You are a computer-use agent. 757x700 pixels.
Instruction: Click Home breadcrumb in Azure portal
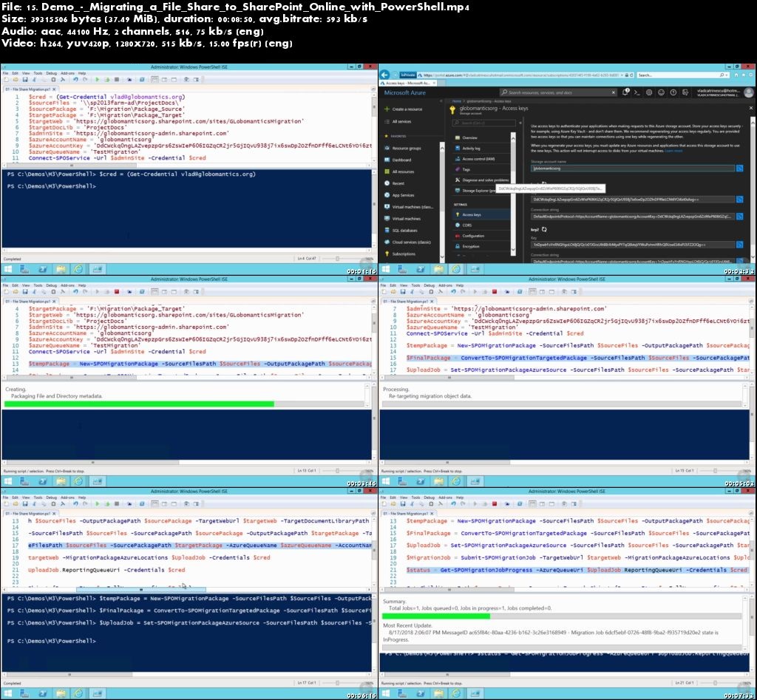pyautogui.click(x=457, y=101)
